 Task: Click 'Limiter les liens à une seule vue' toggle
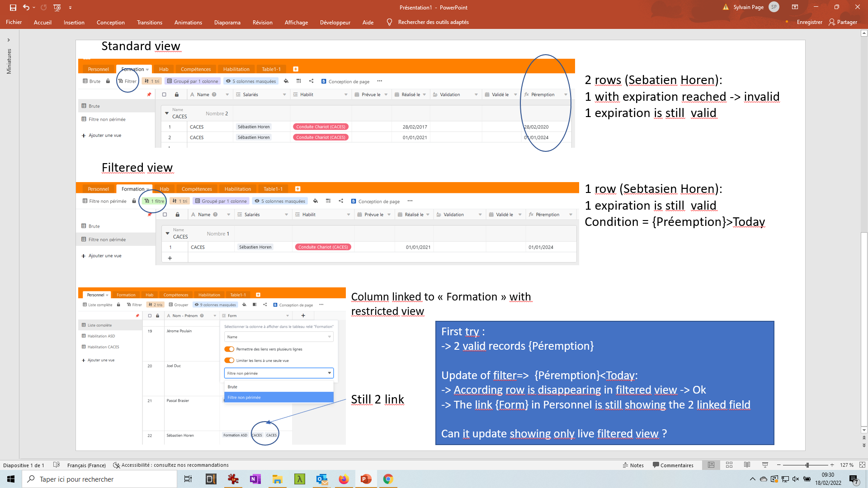tap(229, 360)
